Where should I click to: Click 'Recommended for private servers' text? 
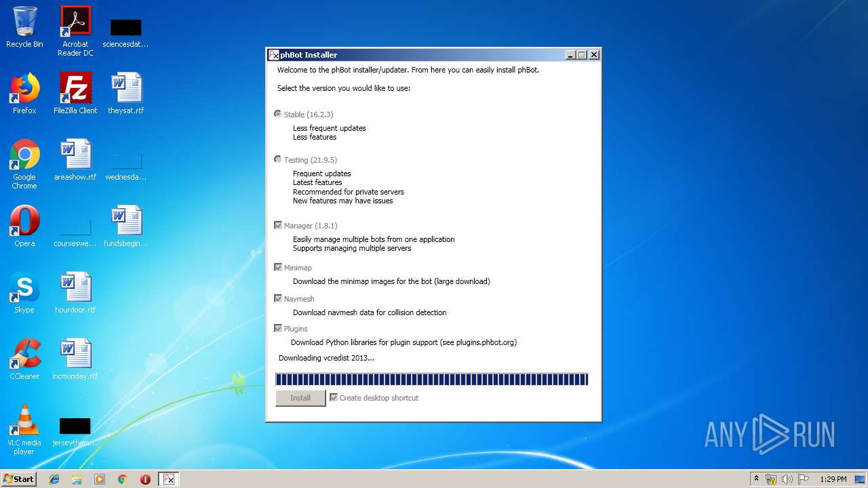349,192
